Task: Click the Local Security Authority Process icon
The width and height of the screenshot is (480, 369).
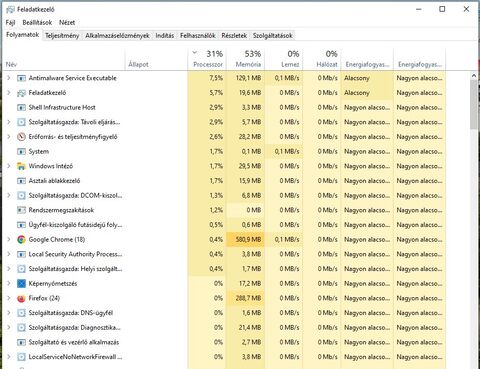Action: 21,254
